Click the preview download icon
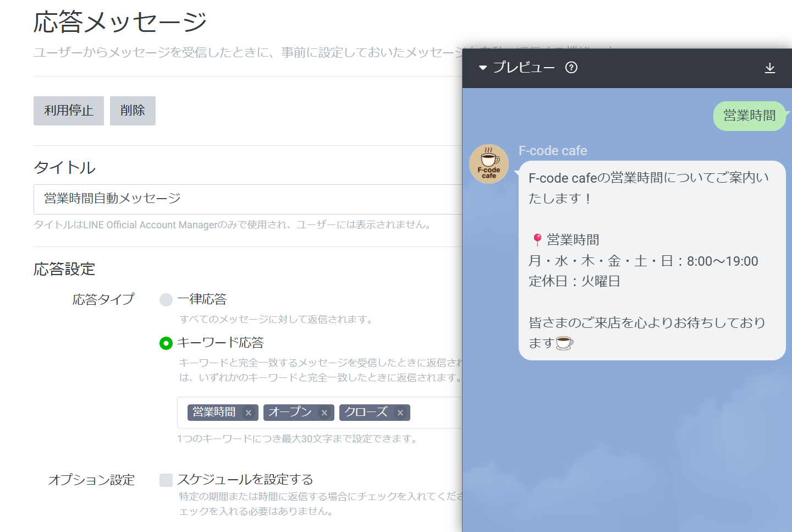792x532 pixels. click(769, 68)
